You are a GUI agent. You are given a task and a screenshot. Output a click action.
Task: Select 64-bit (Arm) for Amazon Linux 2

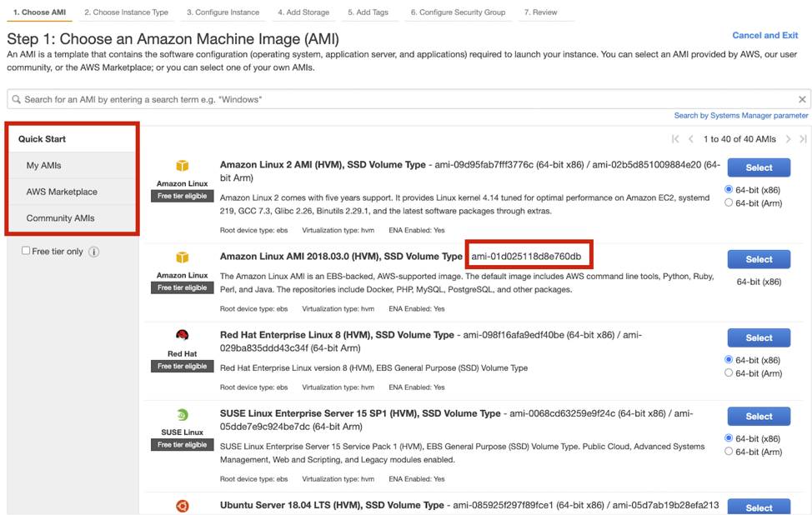pos(729,202)
